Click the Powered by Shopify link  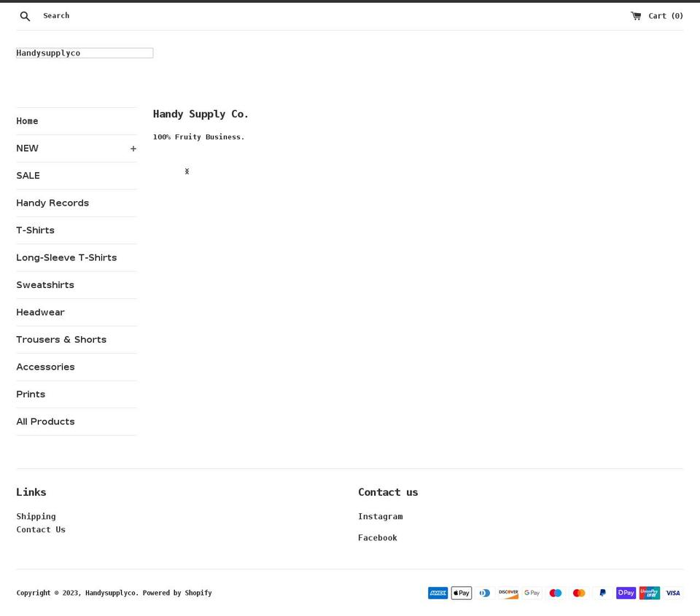pyautogui.click(x=177, y=593)
